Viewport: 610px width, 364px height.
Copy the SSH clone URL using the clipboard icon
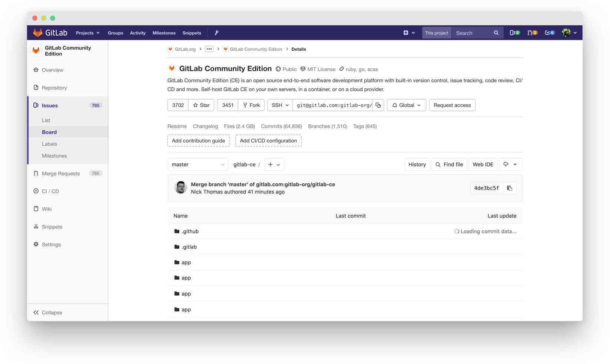click(378, 105)
